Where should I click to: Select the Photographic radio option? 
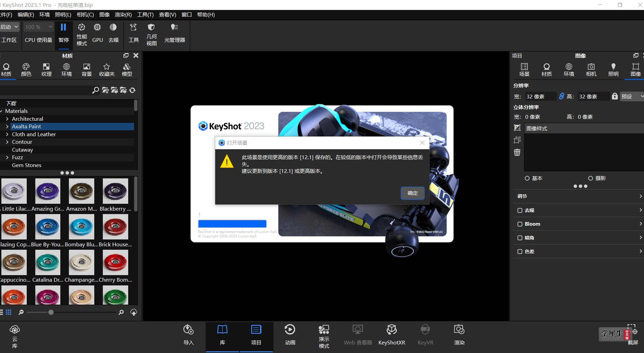(x=591, y=178)
